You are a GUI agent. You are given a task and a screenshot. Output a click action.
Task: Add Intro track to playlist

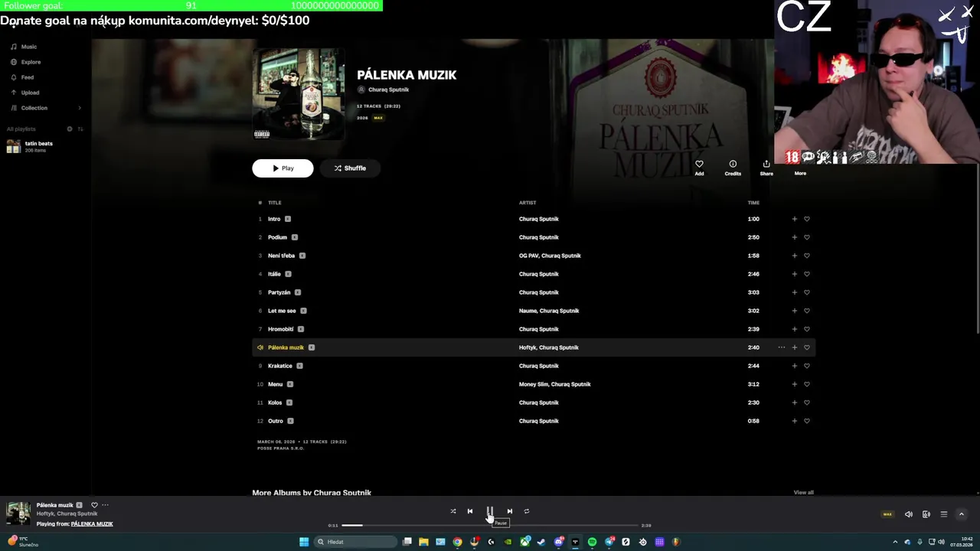[794, 219]
